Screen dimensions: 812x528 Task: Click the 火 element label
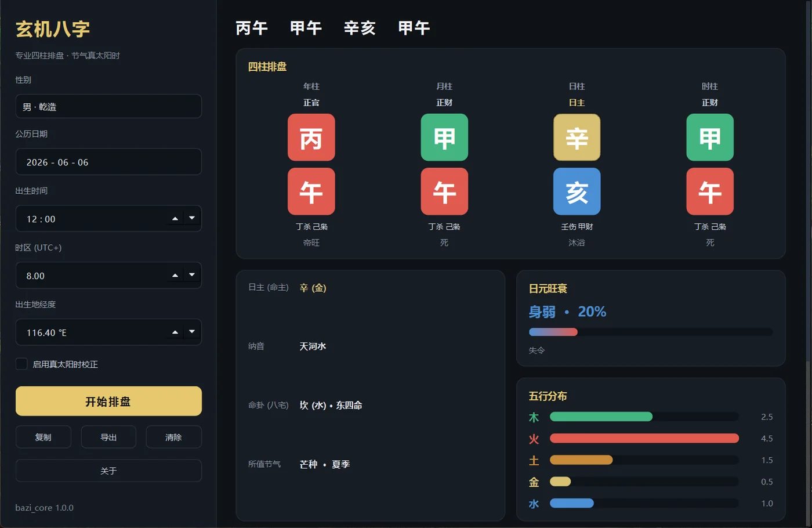pyautogui.click(x=534, y=439)
